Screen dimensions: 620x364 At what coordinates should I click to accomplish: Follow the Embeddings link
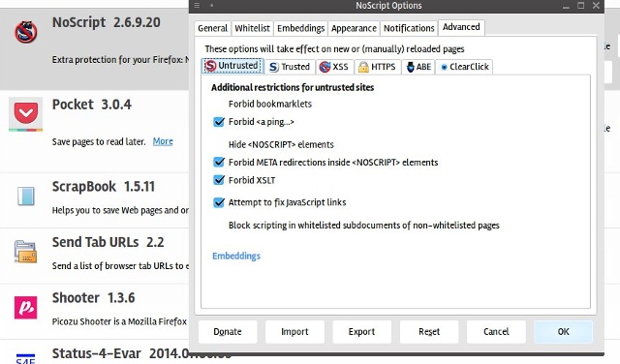point(236,256)
